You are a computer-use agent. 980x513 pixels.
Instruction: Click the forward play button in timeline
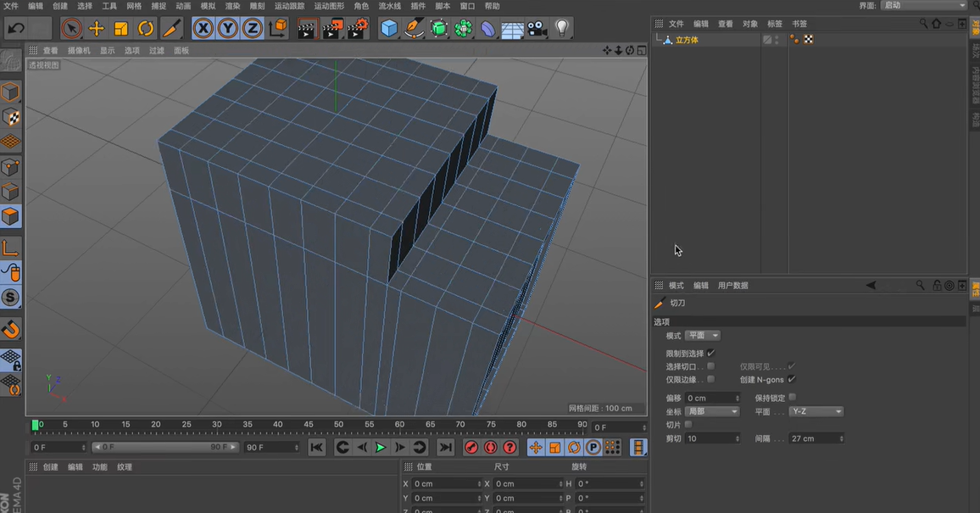coord(380,447)
